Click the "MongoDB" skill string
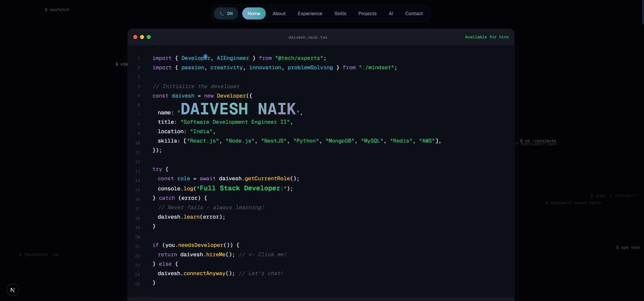644x301 pixels. click(x=340, y=141)
